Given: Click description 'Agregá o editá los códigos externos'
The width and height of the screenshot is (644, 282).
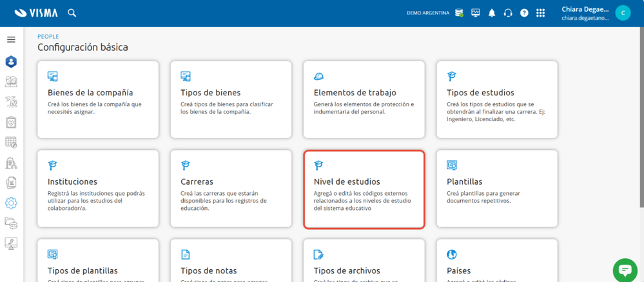Looking at the screenshot, I should click(x=363, y=201).
